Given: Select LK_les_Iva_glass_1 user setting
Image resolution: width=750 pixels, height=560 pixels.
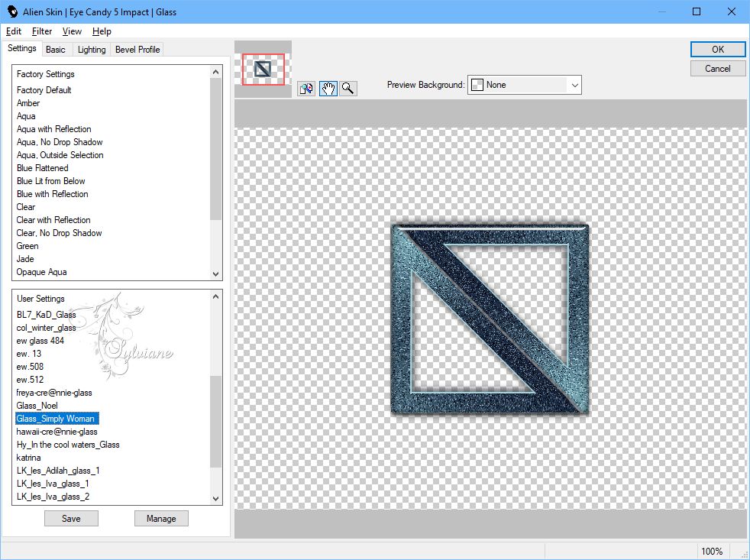Looking at the screenshot, I should (x=53, y=484).
